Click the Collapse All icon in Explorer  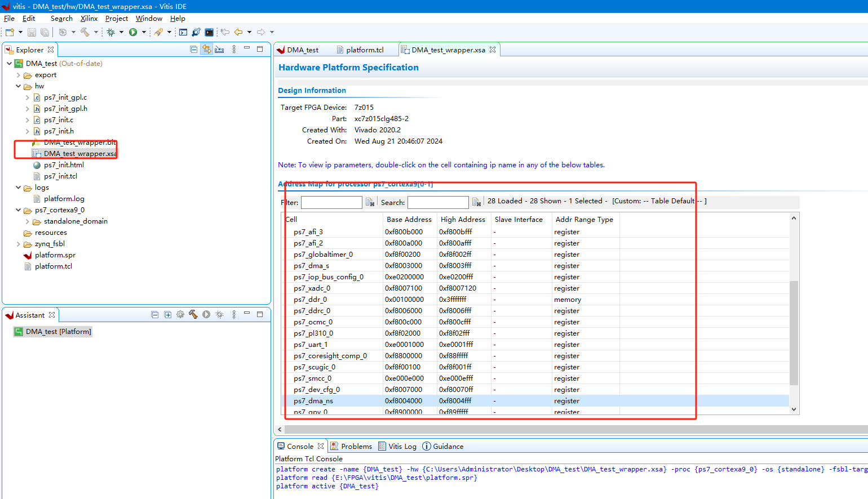(194, 50)
